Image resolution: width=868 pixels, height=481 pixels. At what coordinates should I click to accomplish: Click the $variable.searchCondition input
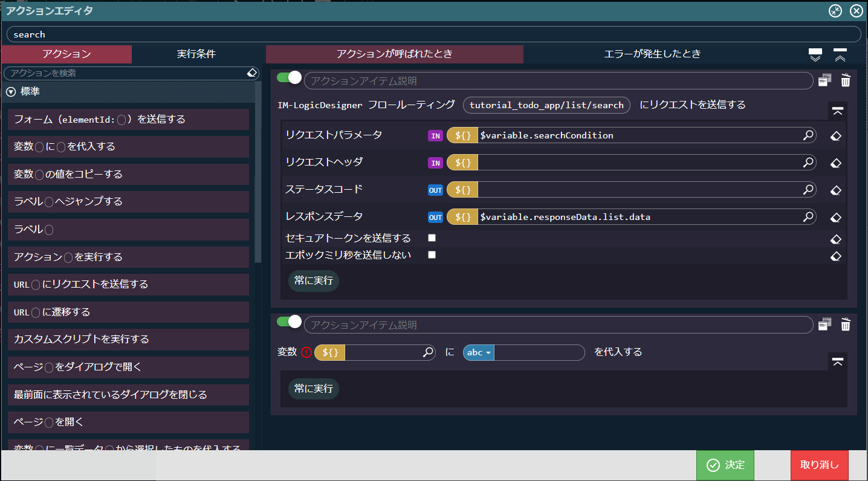(640, 135)
